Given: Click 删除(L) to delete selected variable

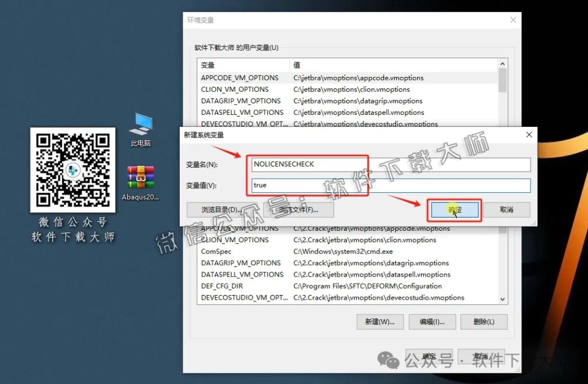Looking at the screenshot, I should [x=483, y=321].
